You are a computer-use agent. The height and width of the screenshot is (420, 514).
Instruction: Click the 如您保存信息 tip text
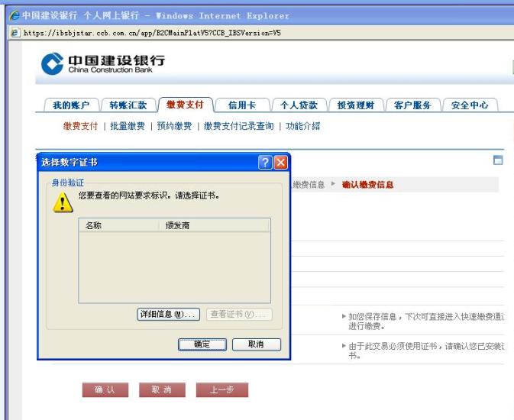click(x=426, y=321)
